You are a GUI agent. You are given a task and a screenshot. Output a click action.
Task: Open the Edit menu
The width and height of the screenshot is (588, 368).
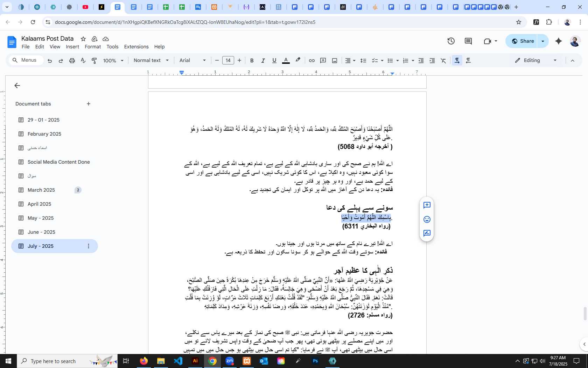coord(40,47)
